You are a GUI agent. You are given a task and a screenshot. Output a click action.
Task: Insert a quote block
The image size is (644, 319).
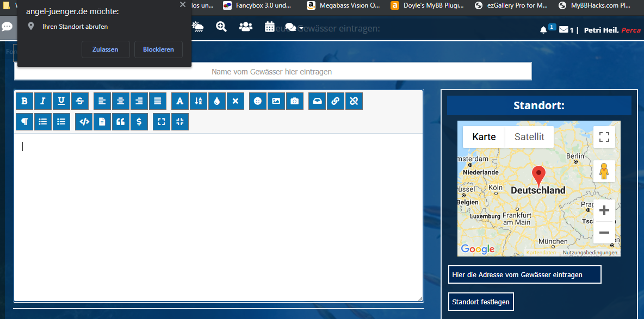[x=121, y=122]
